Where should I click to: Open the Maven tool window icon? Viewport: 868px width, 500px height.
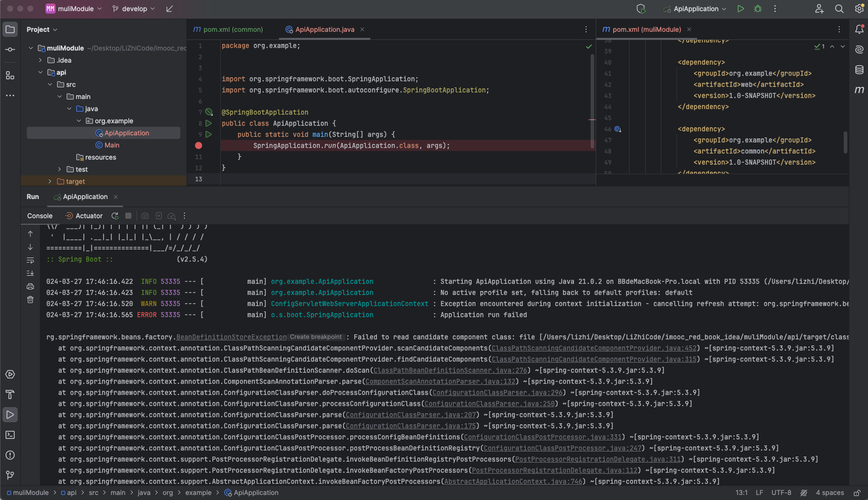(859, 90)
